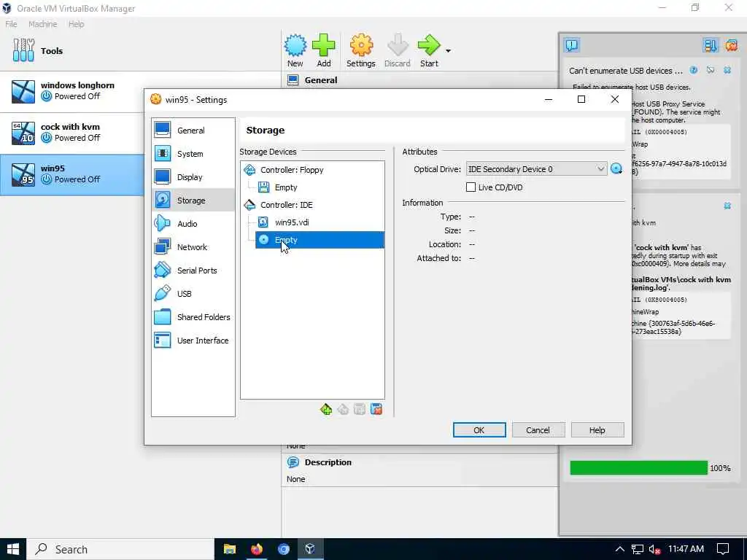Click Add VM toolbar icon
Viewport: 747px width, 560px height.
coord(323,50)
